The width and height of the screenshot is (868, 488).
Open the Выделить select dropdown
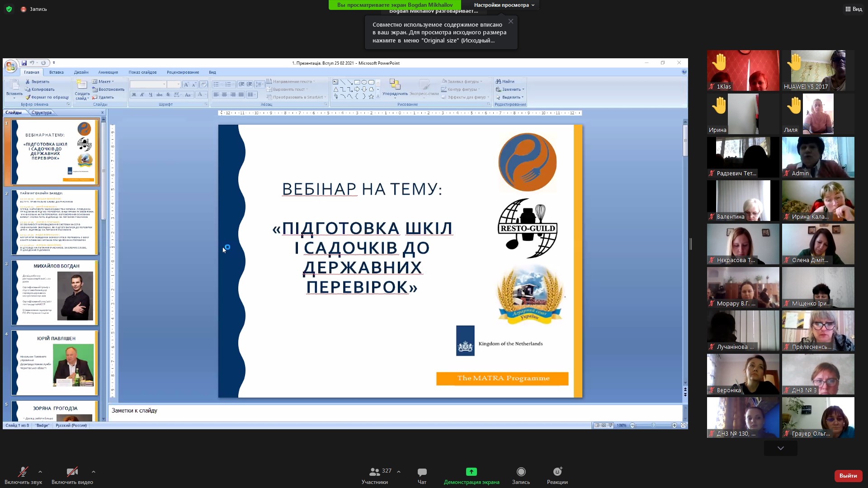pos(509,97)
